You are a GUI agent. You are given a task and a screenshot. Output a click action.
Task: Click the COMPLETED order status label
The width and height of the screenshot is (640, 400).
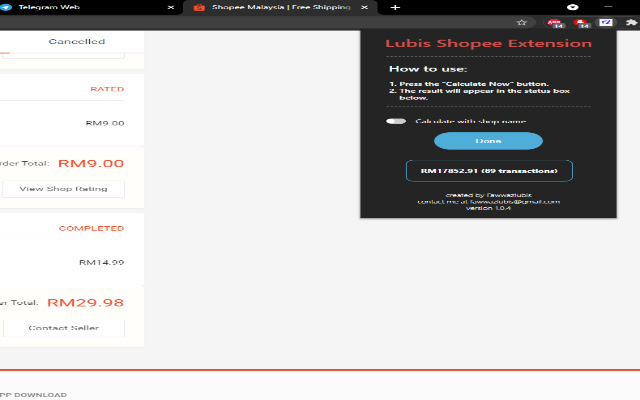click(91, 228)
